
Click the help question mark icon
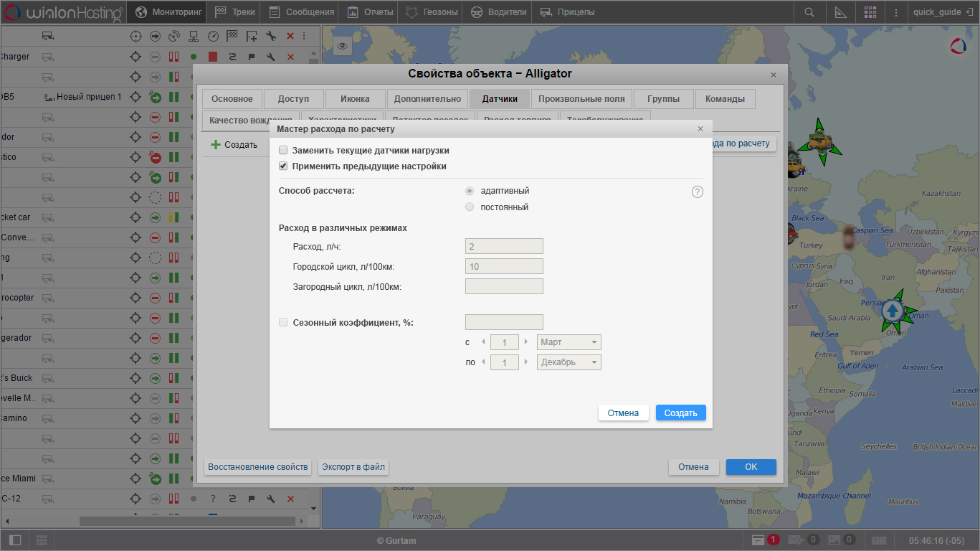point(697,192)
